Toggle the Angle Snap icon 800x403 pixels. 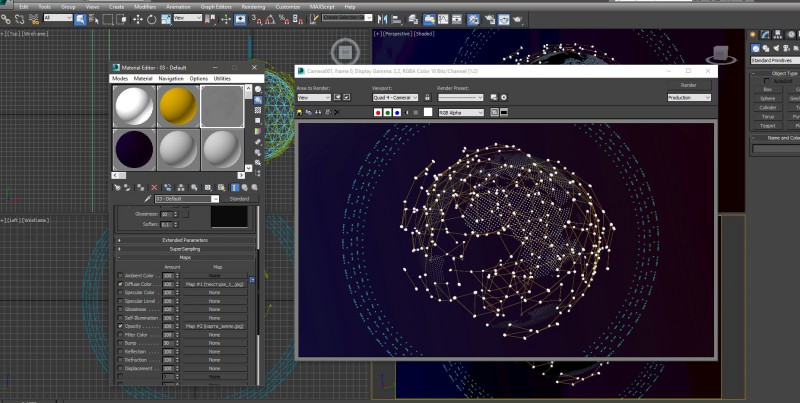pyautogui.click(x=270, y=19)
